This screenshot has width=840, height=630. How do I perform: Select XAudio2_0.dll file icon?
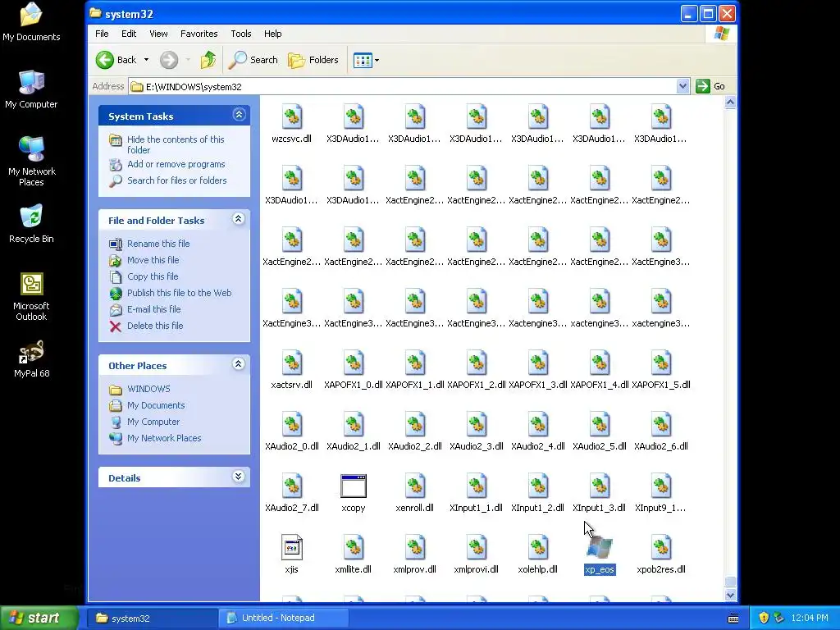click(292, 424)
